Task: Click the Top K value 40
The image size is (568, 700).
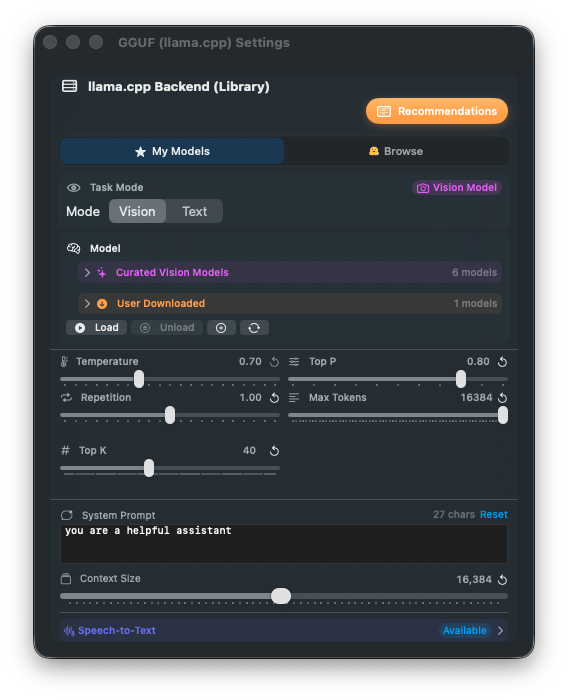Action: tap(249, 450)
